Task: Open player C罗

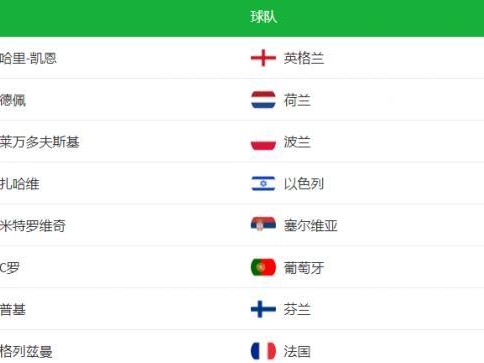Action: (x=10, y=267)
